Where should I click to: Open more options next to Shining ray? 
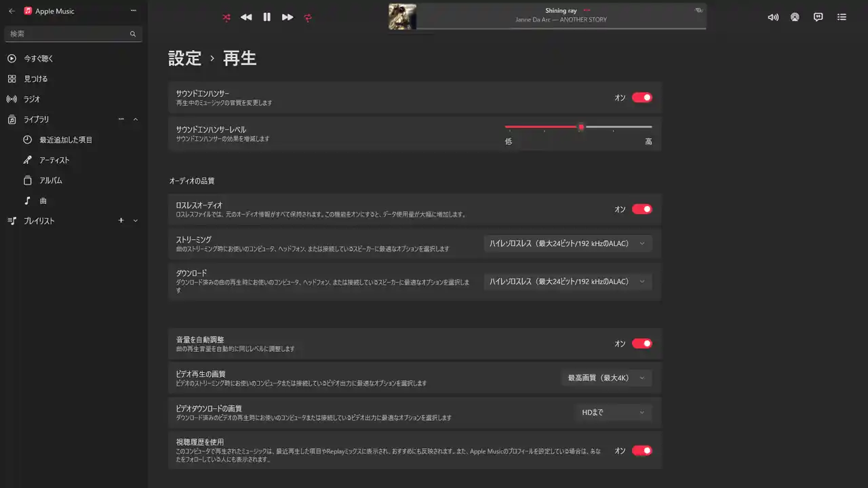tap(587, 11)
